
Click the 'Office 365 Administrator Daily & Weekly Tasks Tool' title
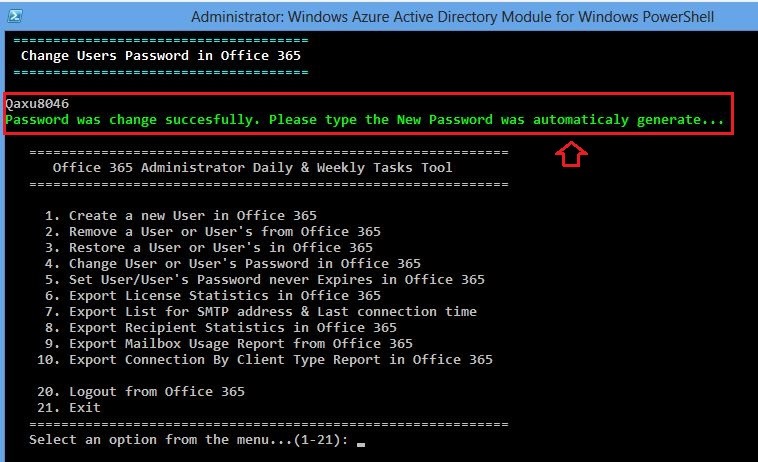[x=252, y=167]
